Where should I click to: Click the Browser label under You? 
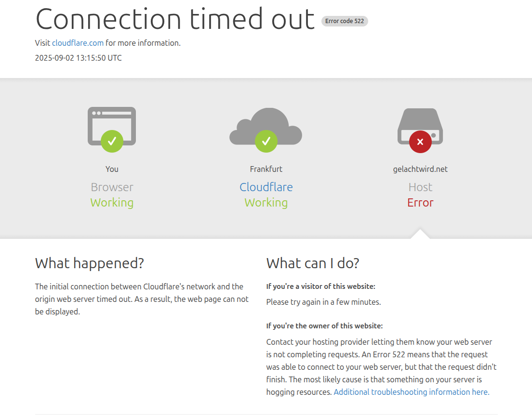click(x=112, y=187)
